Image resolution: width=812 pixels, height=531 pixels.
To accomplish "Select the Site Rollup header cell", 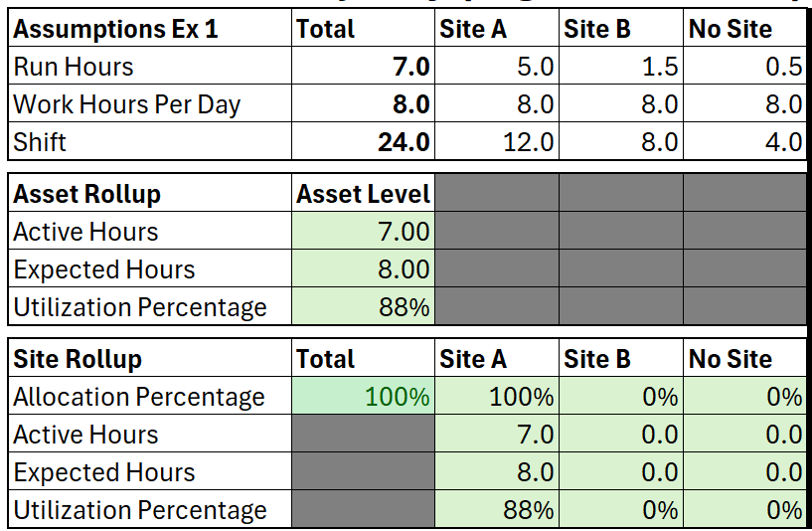I will 150,358.
